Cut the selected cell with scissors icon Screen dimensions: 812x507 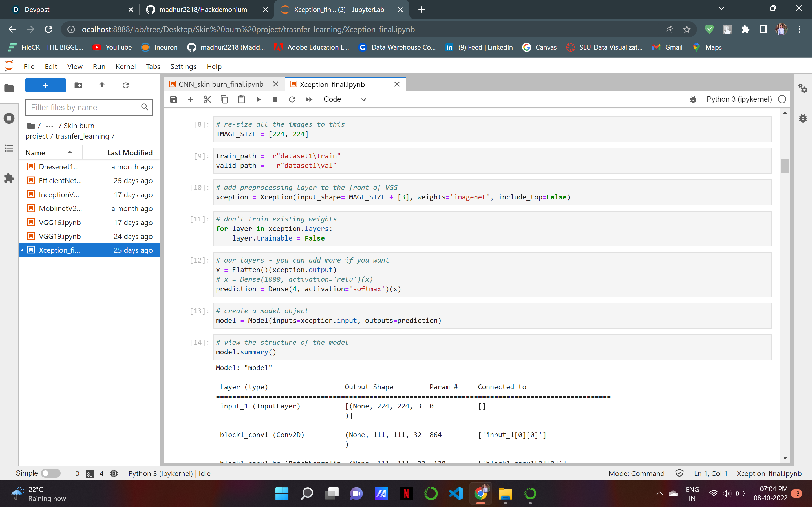pyautogui.click(x=207, y=99)
